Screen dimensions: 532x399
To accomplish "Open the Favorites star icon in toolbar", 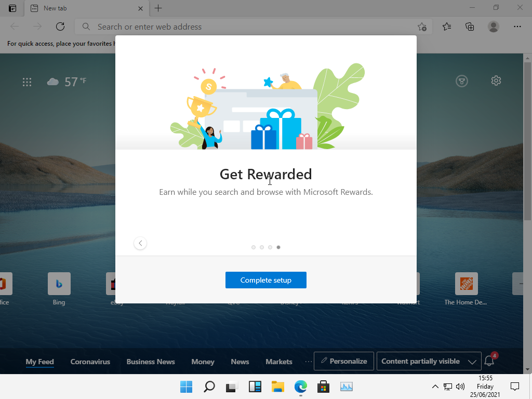I will [447, 26].
